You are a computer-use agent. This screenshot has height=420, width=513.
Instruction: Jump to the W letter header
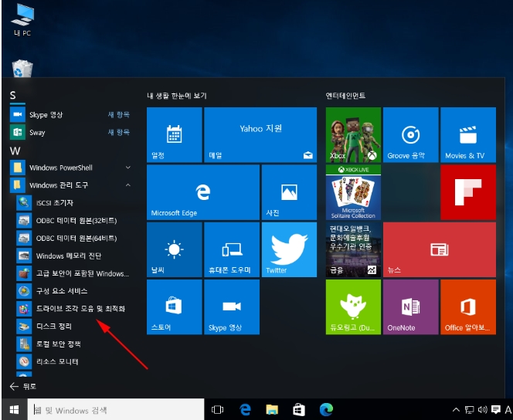(x=15, y=151)
